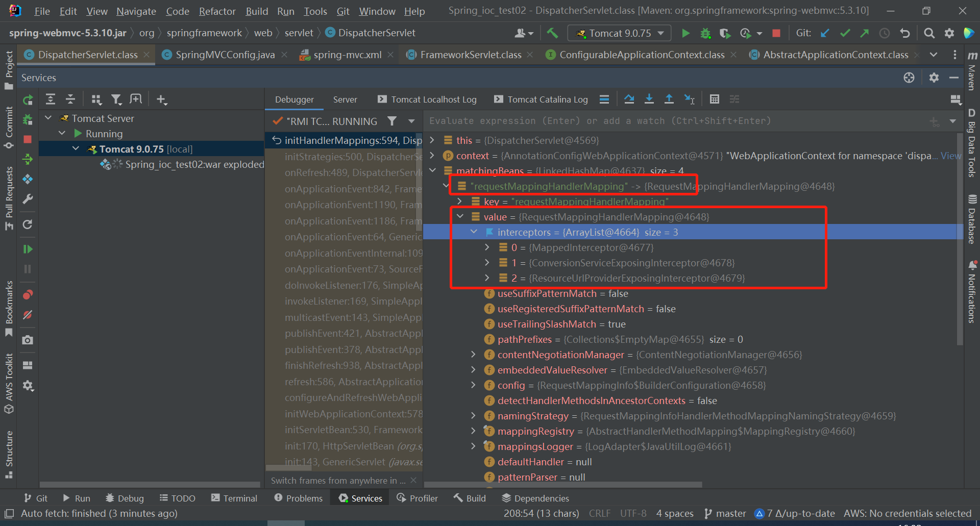Open IDE settings gear in top toolbar
Viewport: 980px width, 526px height.
(949, 33)
